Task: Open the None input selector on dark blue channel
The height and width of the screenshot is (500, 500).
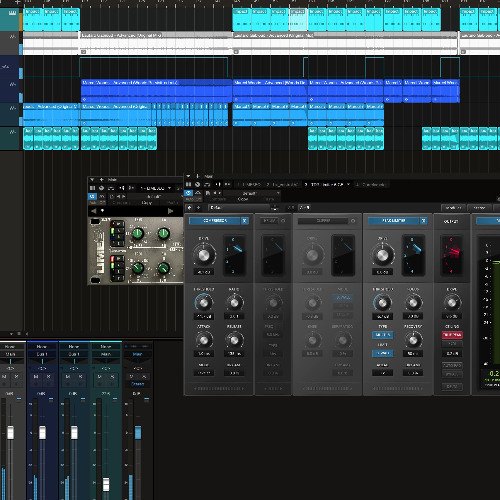Action: point(42,347)
